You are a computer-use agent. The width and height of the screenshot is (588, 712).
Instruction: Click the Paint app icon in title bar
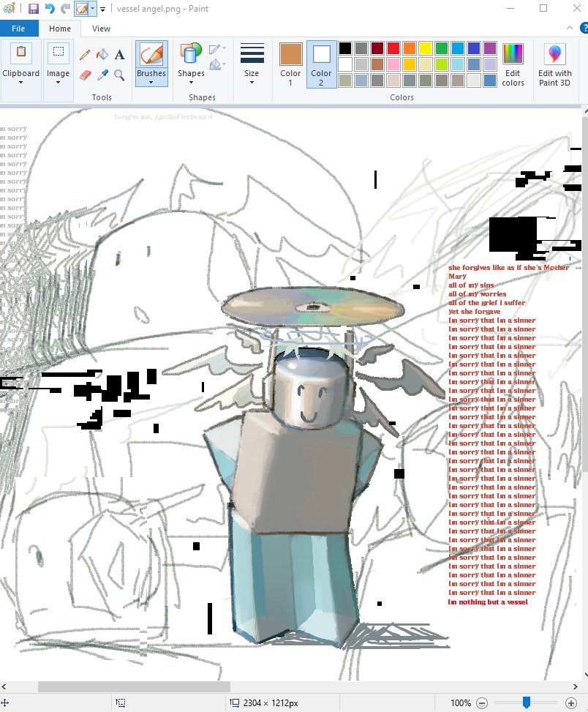pos(9,9)
